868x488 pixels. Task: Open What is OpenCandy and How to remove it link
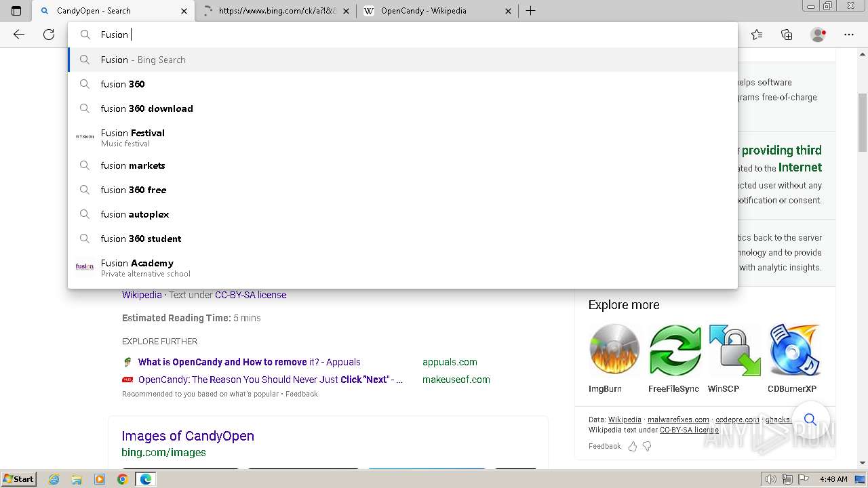coord(249,362)
